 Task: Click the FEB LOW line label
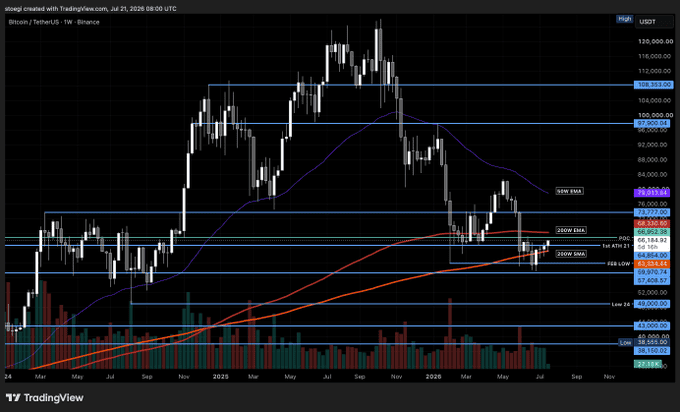(618, 264)
